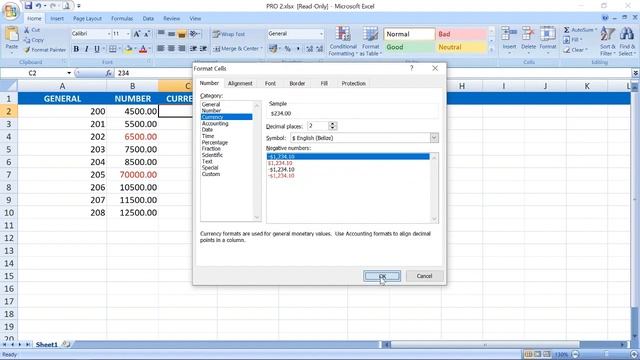This screenshot has height=360, width=640.
Task: Click the Undo icon in quick access toolbar
Action: pos(38,6)
